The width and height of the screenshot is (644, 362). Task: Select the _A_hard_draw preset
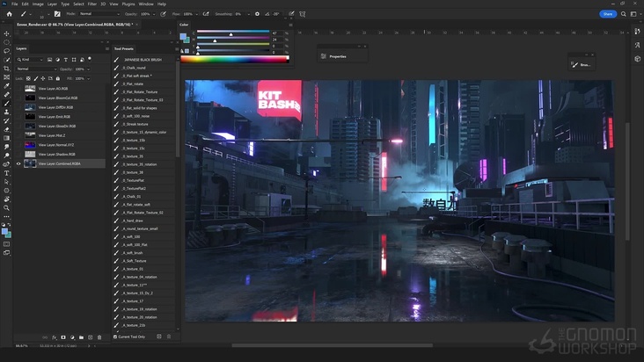click(x=143, y=221)
